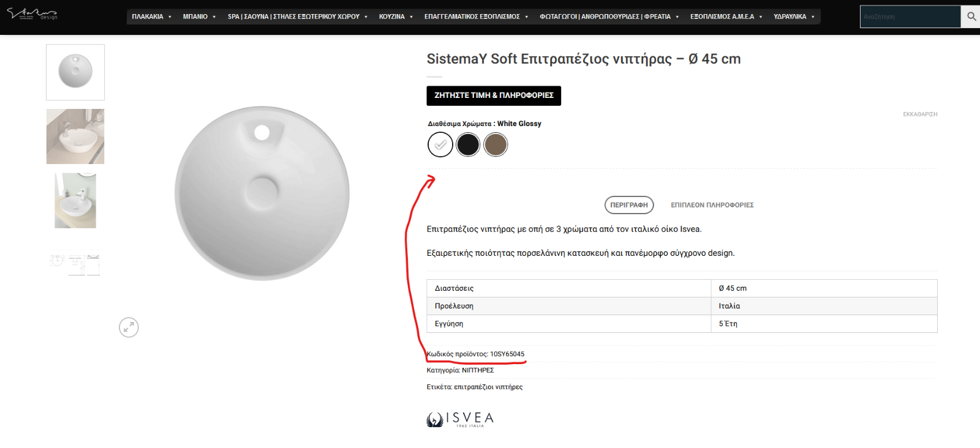
Task: Open the ΕΠΑΓΓΕΛΜΑΤΙΚΟΣ ΕΞΟΠΛΙΣΜΟΣ menu
Action: point(476,17)
